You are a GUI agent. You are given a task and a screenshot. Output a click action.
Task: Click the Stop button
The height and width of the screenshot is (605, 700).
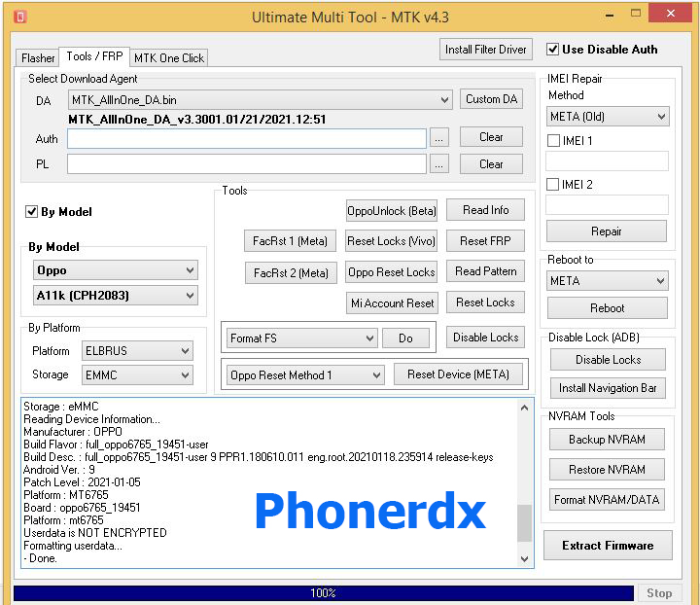659,593
